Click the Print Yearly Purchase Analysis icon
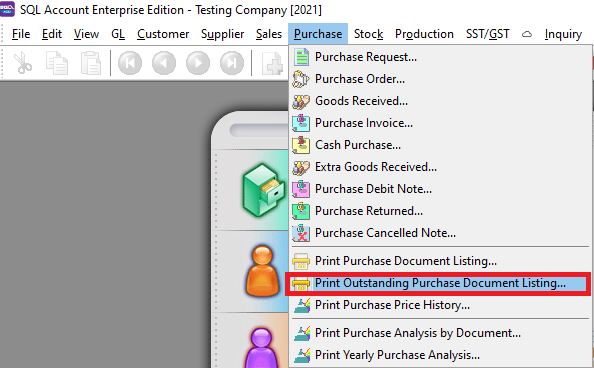 click(x=302, y=355)
